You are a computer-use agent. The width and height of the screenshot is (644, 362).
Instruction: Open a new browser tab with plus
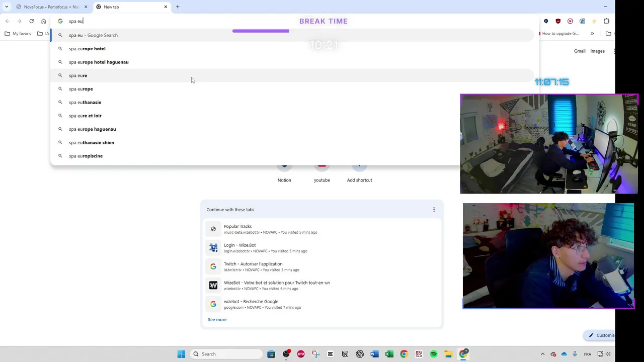click(x=178, y=7)
